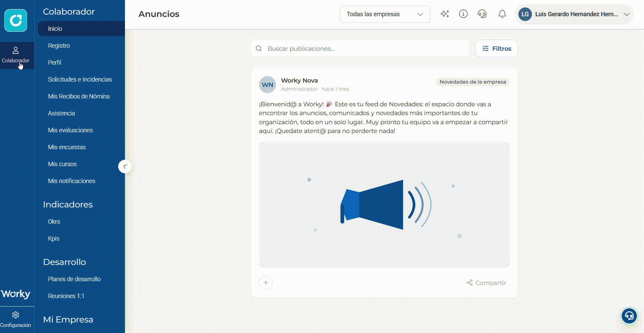Click the Worky Nova author name
644x333 pixels.
[x=299, y=80]
